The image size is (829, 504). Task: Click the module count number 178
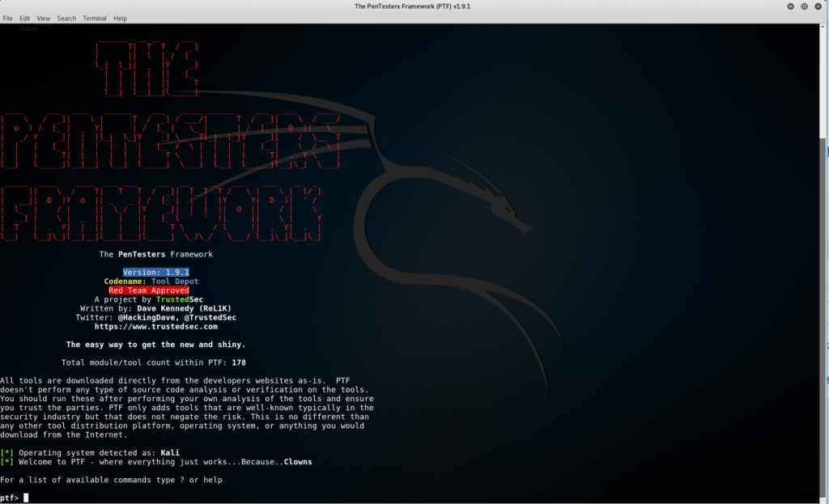click(238, 362)
